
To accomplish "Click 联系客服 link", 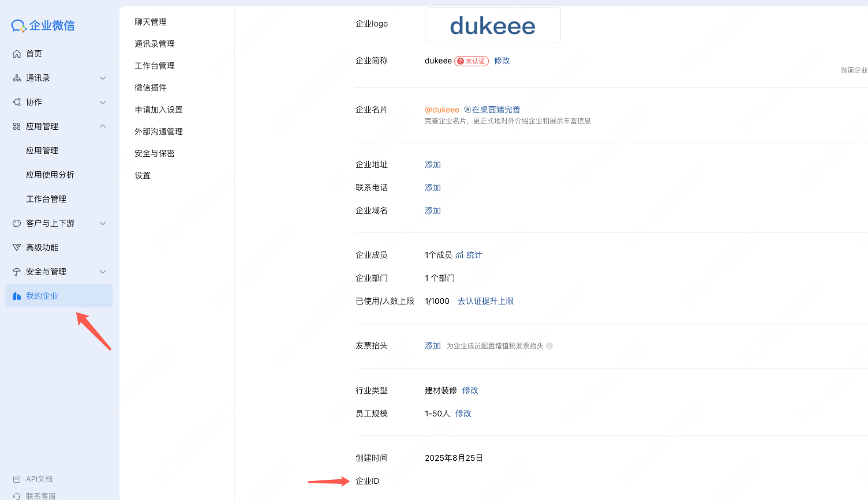I will point(41,496).
